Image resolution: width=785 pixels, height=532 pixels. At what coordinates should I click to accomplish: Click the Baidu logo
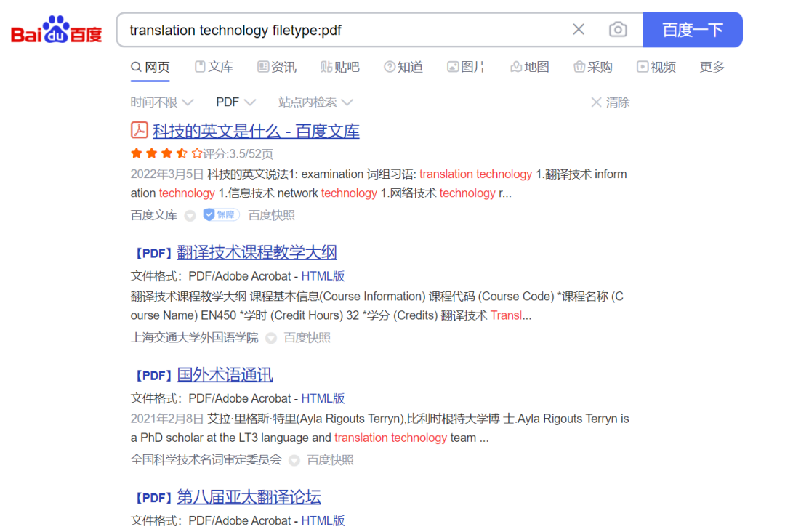(56, 30)
